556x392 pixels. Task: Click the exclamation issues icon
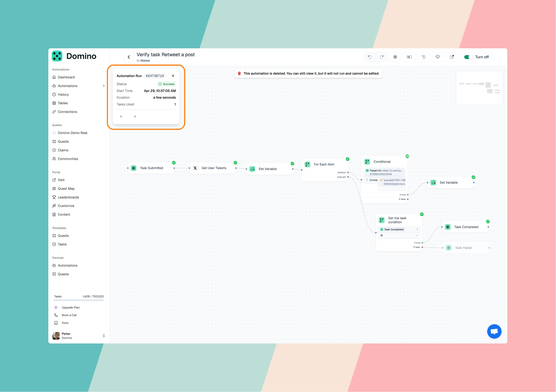coord(395,57)
